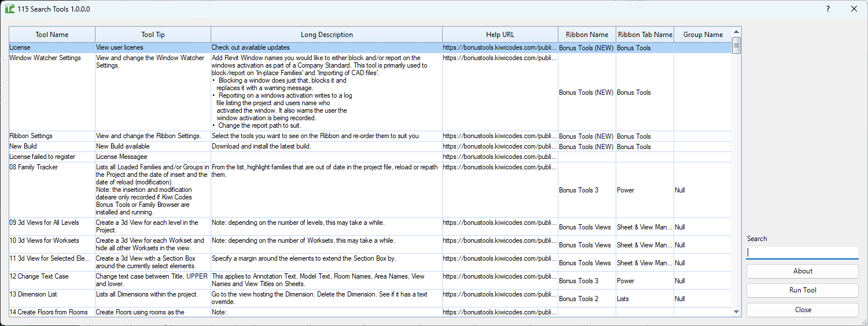Click the Help URL cell in the Ribbon Settings row
The image size is (868, 326).
pyautogui.click(x=501, y=136)
